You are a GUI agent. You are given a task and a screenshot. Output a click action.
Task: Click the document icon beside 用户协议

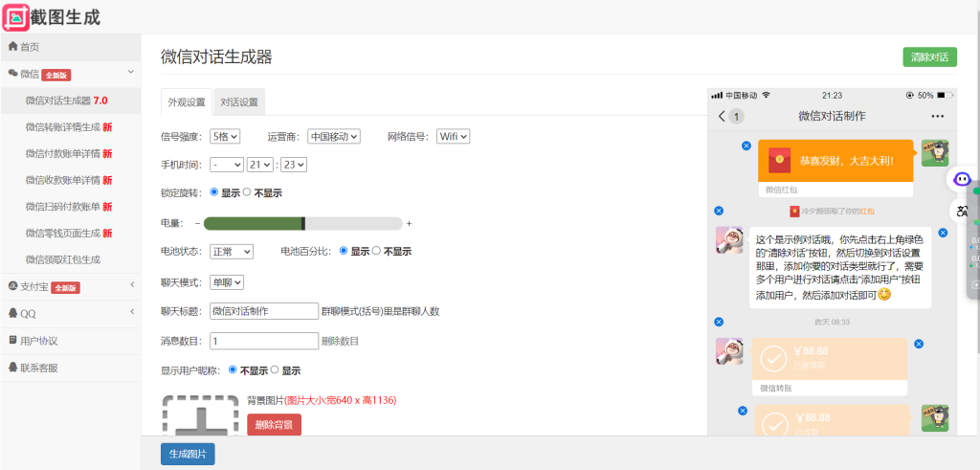click(x=12, y=341)
